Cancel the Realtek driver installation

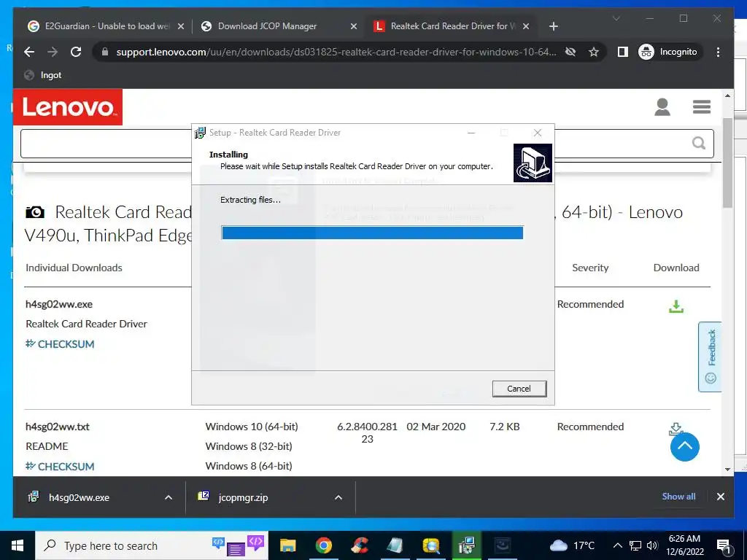coord(519,389)
